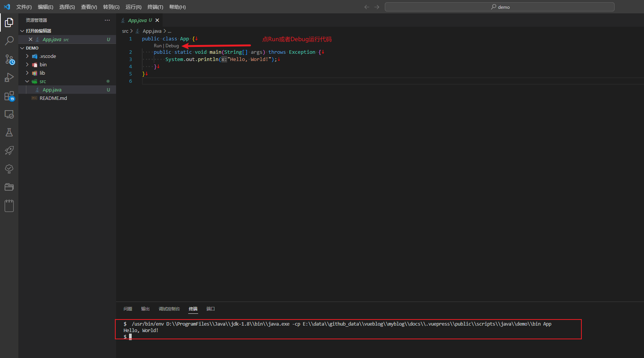Open the 转到(G) menu
Image resolution: width=644 pixels, height=358 pixels.
(x=111, y=7)
